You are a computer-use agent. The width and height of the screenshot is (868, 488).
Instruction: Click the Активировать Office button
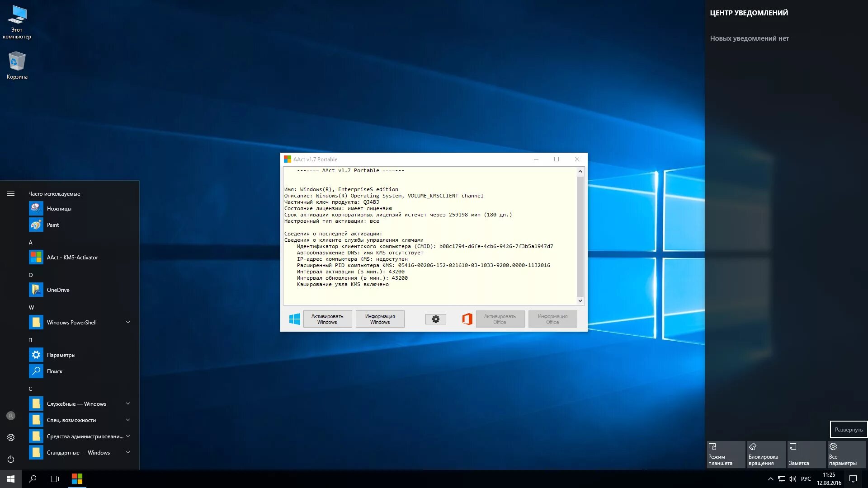click(500, 319)
